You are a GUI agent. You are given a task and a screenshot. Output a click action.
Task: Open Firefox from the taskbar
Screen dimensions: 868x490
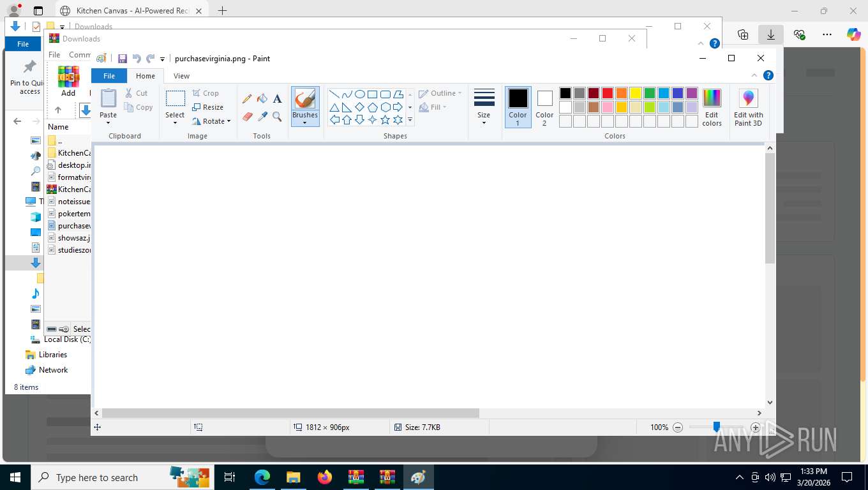click(325, 477)
